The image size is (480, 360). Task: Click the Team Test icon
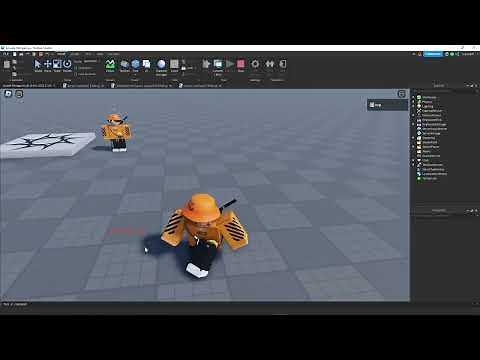pos(269,64)
